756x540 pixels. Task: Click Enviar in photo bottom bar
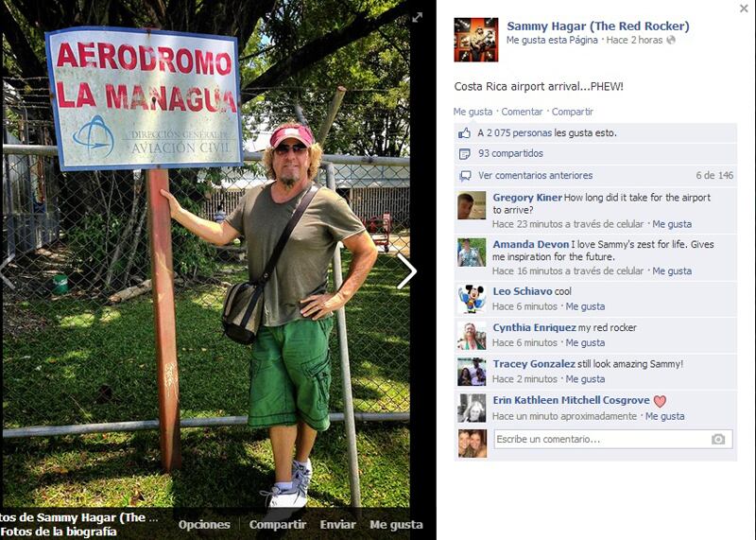[x=338, y=525]
